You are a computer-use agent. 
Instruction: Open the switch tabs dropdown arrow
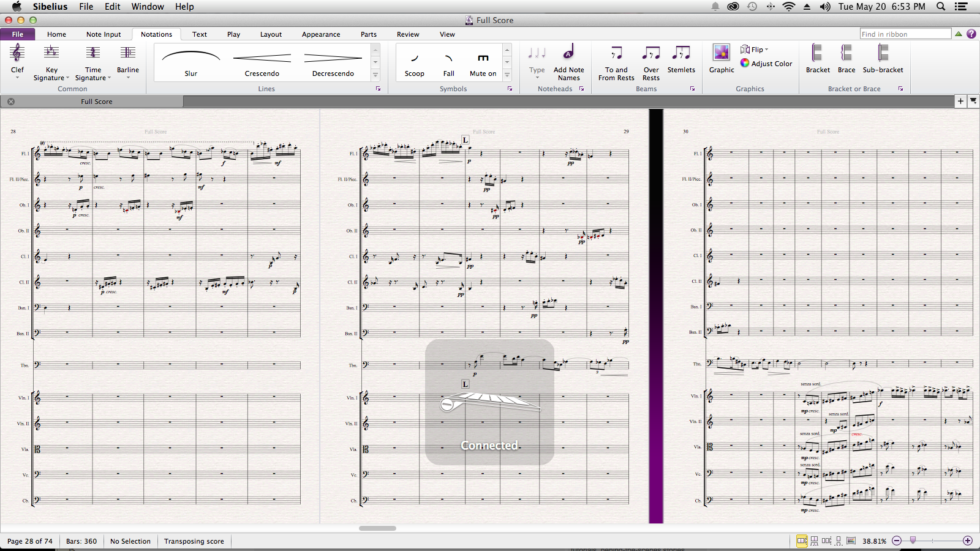tap(973, 101)
